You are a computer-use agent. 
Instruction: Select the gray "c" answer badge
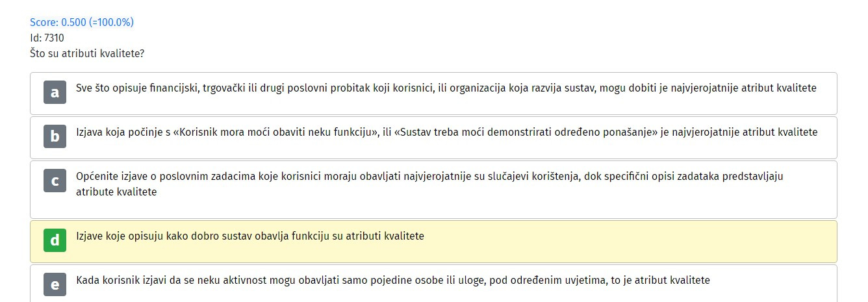point(55,181)
